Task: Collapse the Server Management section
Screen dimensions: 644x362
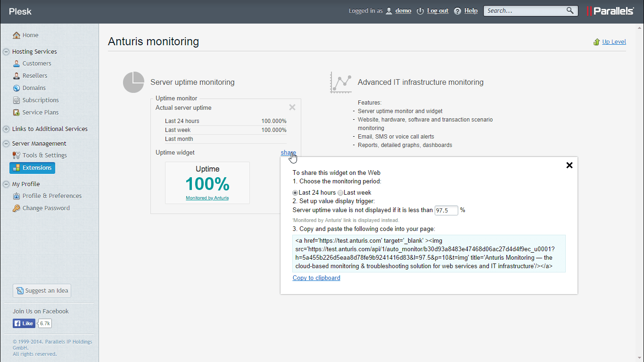Action: (6, 144)
